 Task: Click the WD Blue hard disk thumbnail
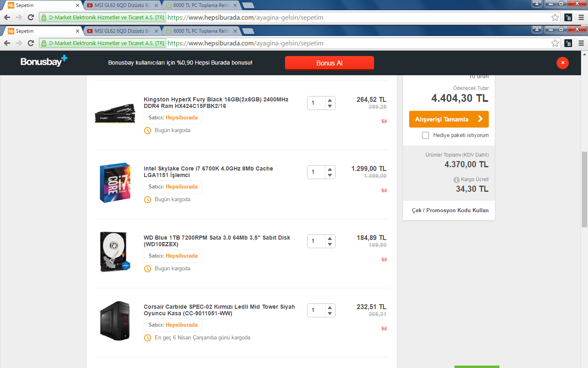click(x=115, y=252)
